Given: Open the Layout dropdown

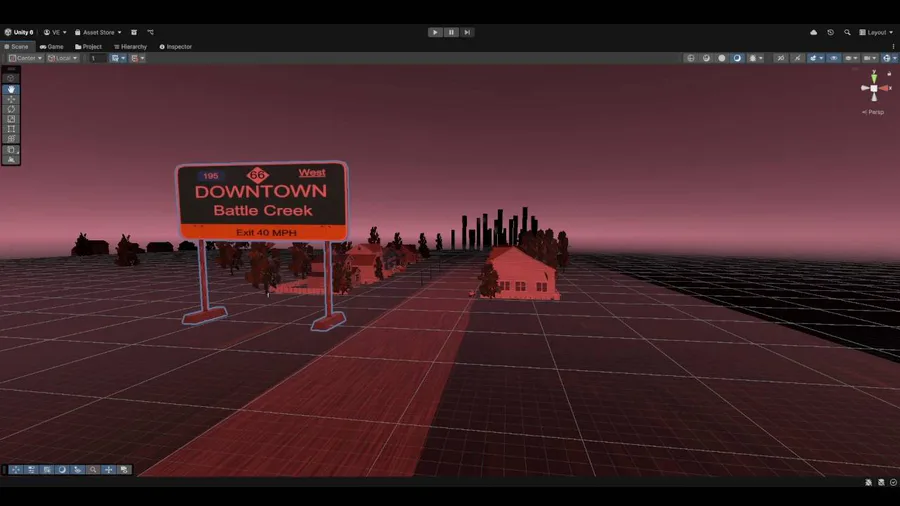Looking at the screenshot, I should [876, 32].
